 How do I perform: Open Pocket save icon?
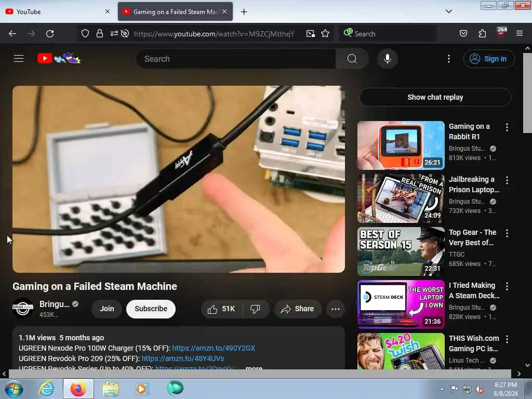pyautogui.click(x=463, y=34)
